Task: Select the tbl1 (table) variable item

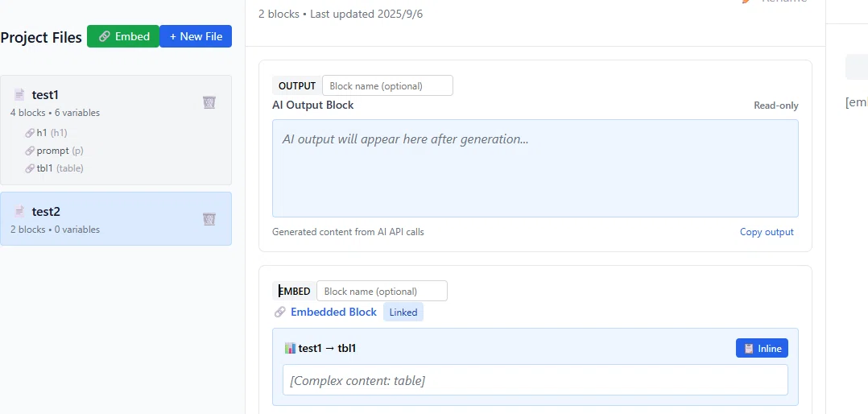Action: [x=54, y=168]
